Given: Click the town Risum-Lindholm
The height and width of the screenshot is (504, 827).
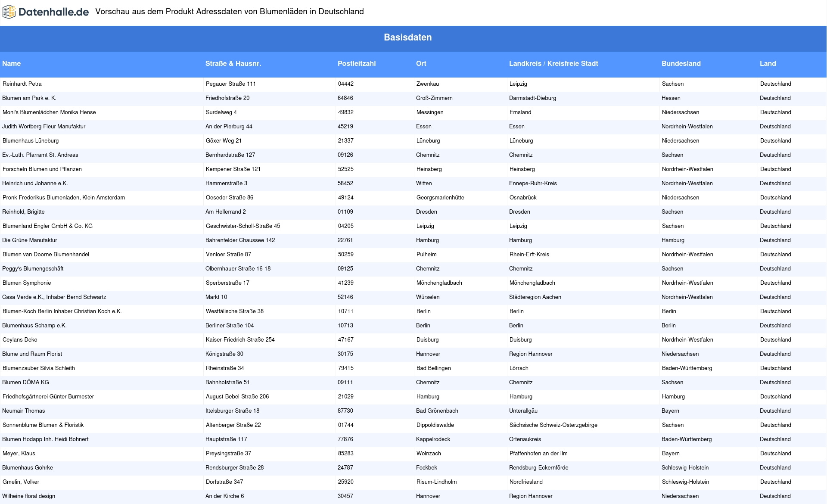Looking at the screenshot, I should click(x=437, y=482).
